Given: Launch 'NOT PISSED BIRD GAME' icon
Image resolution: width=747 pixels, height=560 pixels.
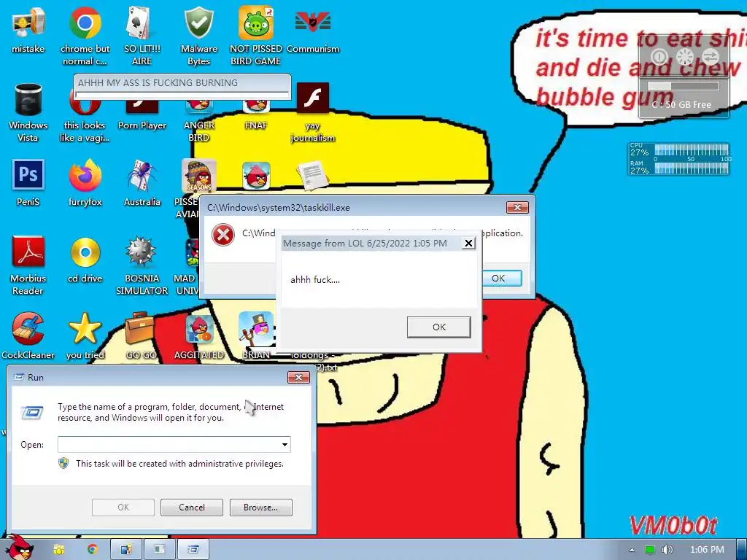Looking at the screenshot, I should [256, 36].
